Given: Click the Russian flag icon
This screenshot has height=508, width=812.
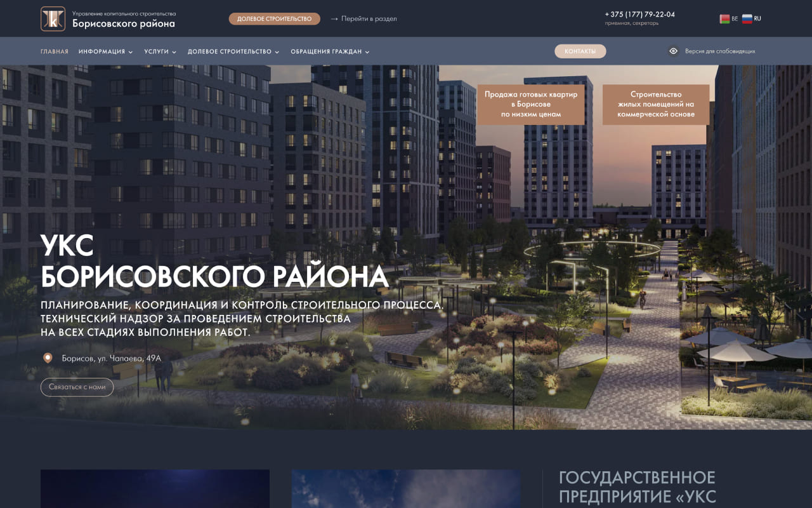Looking at the screenshot, I should pyautogui.click(x=747, y=19).
